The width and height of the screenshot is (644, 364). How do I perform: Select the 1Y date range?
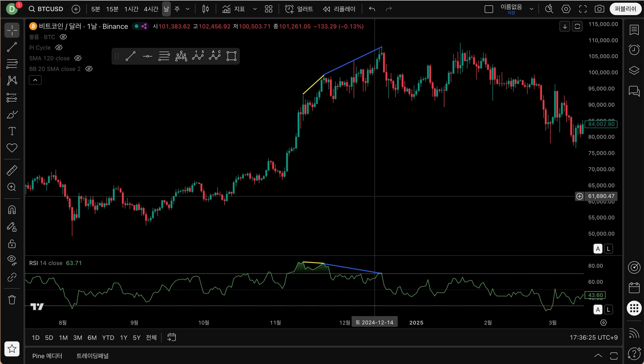click(x=123, y=337)
